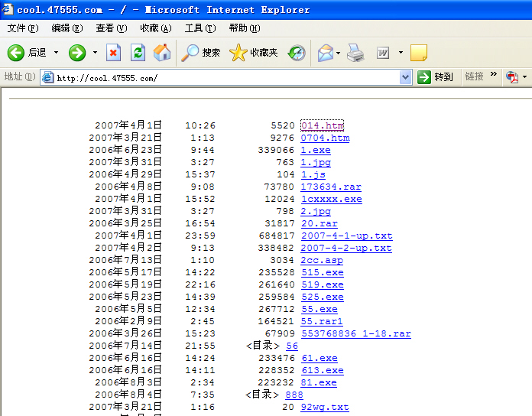This screenshot has width=532, height=416.
Task: Open the 文件(F) menu
Action: coord(22,28)
